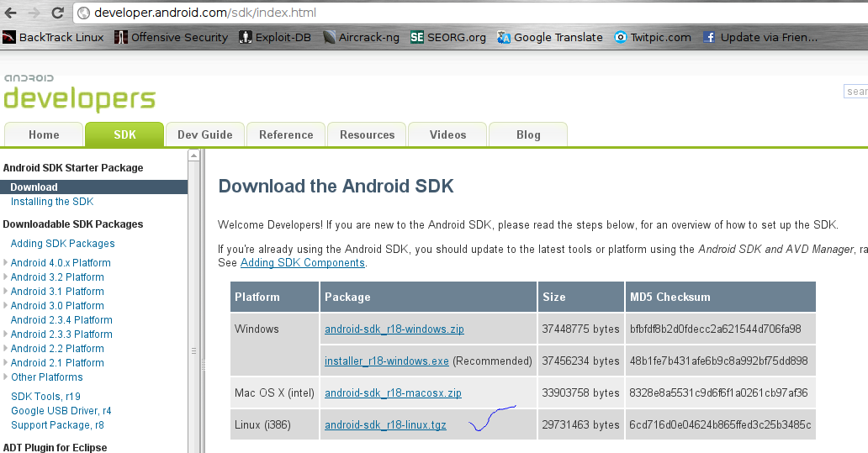
Task: Click the browser Back arrow
Action: click(10, 13)
